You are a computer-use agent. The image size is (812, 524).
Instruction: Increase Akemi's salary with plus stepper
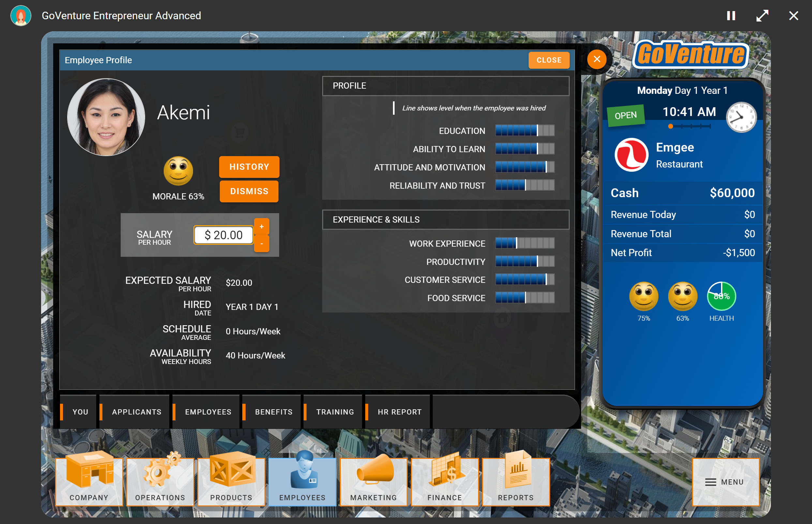click(x=262, y=226)
